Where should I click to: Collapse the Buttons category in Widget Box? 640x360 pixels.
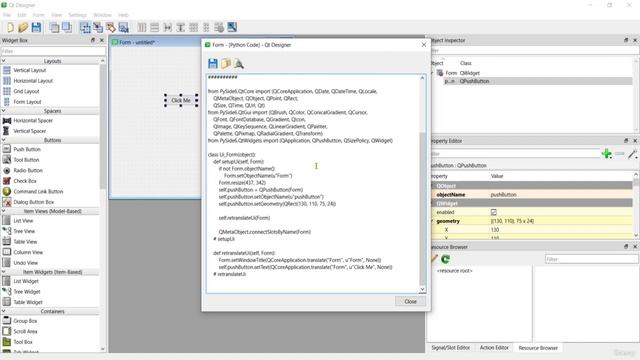tap(3, 140)
